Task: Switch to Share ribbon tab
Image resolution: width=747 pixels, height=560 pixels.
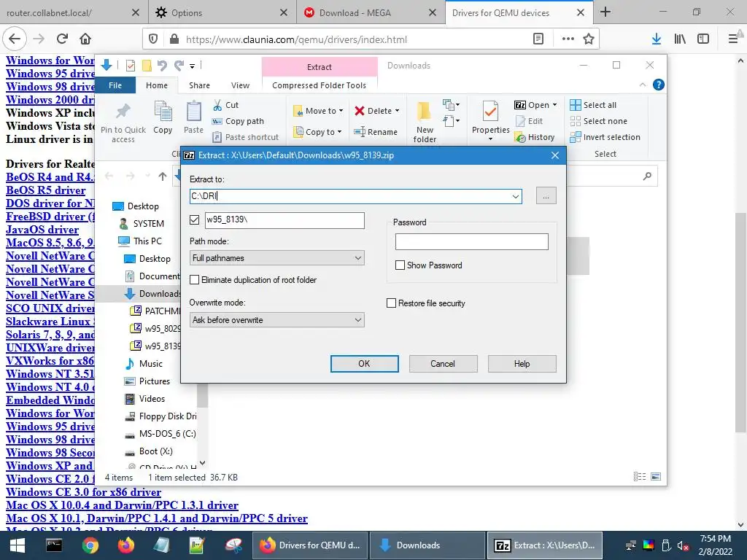Action: [x=199, y=85]
